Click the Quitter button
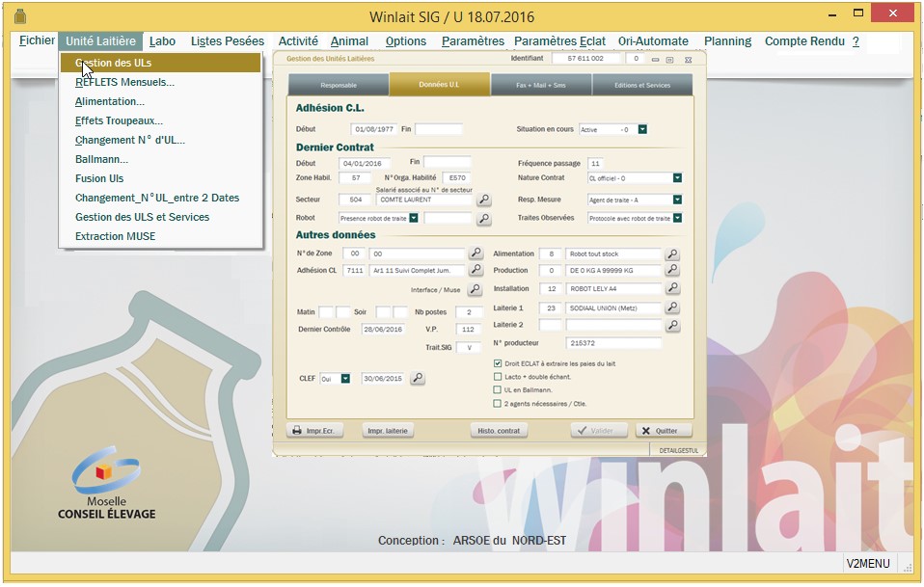The height and width of the screenshot is (587, 924). (664, 431)
